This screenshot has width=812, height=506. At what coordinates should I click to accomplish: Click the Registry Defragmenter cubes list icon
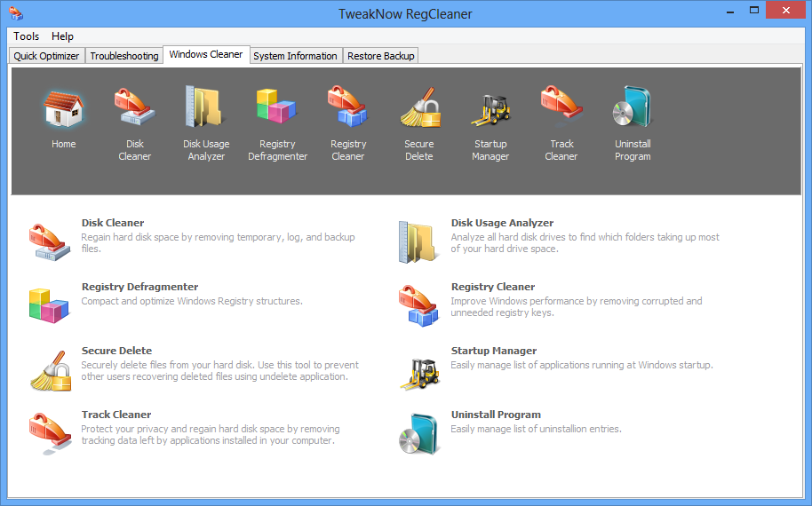tap(49, 305)
